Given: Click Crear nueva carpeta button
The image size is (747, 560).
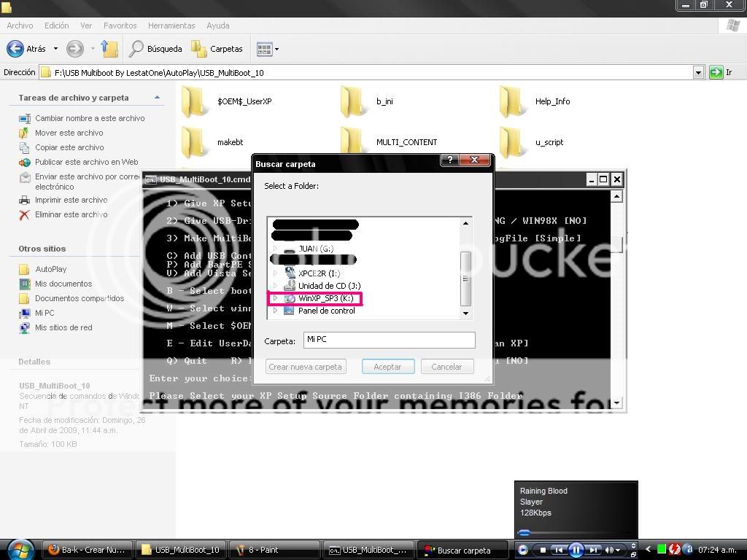Looking at the screenshot, I should [306, 367].
